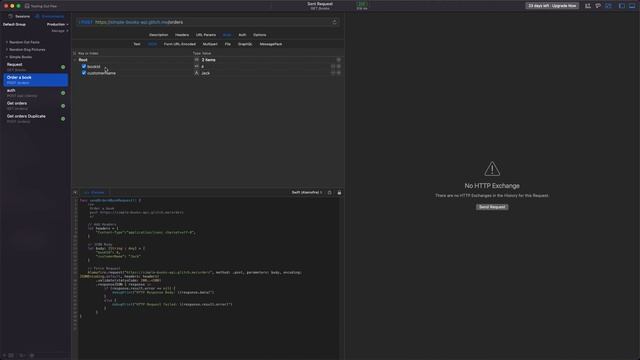640x360 pixels.
Task: Click the Send Request button
Action: click(492, 207)
